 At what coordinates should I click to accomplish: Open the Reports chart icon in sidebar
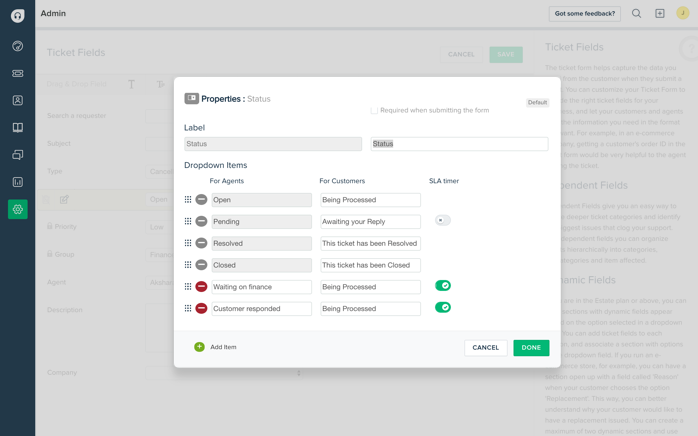click(x=17, y=182)
